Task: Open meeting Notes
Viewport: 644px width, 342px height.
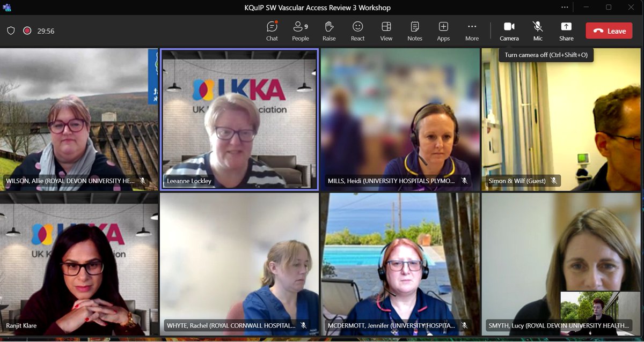Action: point(415,31)
